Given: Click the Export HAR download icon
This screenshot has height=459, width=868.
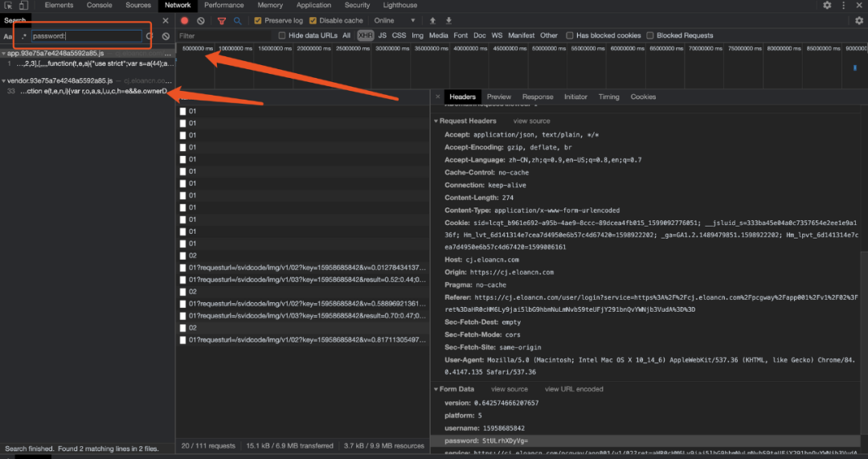Looking at the screenshot, I should tap(449, 20).
